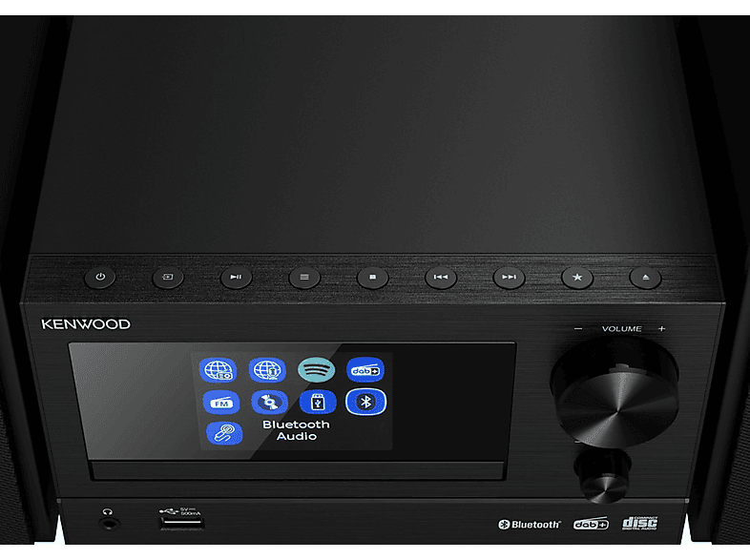Hit the stop button on top panel
750x560 pixels.
372,278
